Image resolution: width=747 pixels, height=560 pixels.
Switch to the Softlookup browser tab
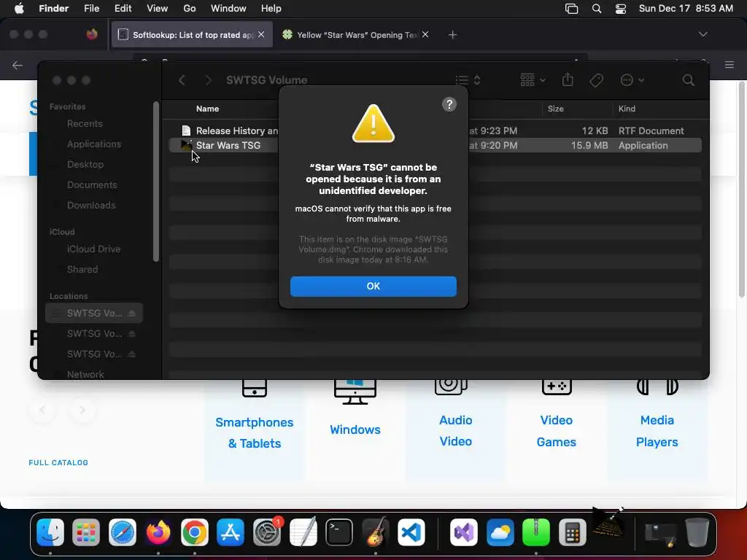tap(192, 35)
